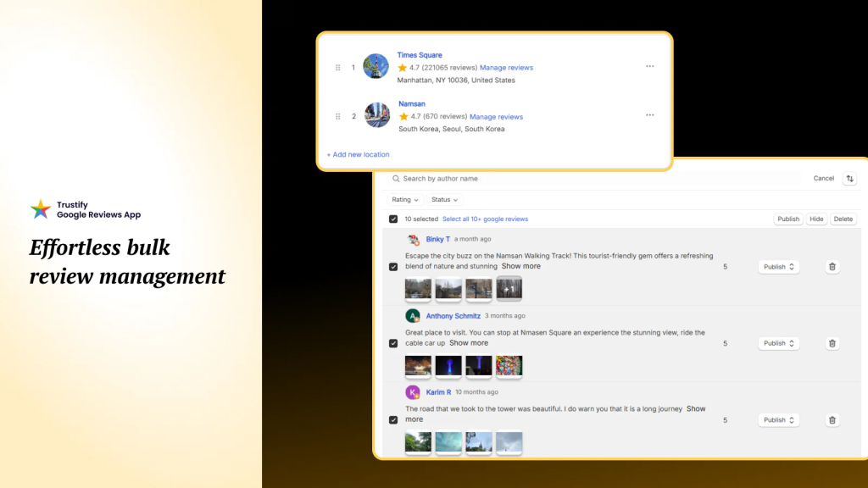Click the star rating icon for Times Square

pos(403,68)
